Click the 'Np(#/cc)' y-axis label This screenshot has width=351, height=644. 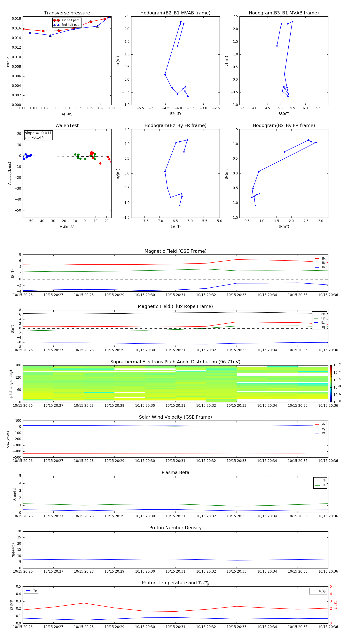click(13, 550)
